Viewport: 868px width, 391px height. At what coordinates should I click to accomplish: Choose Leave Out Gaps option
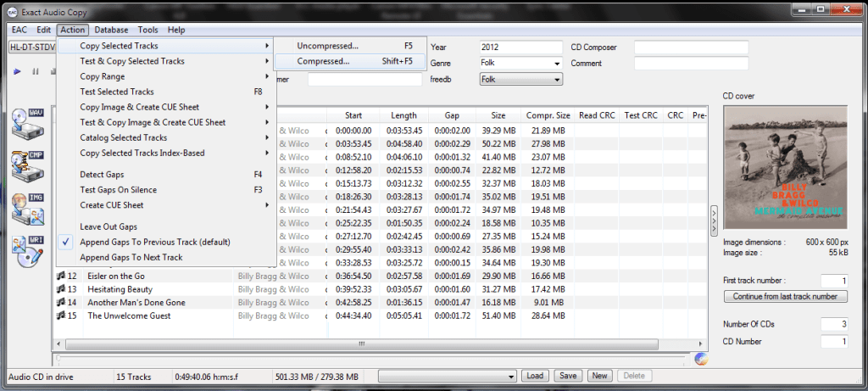click(166, 226)
